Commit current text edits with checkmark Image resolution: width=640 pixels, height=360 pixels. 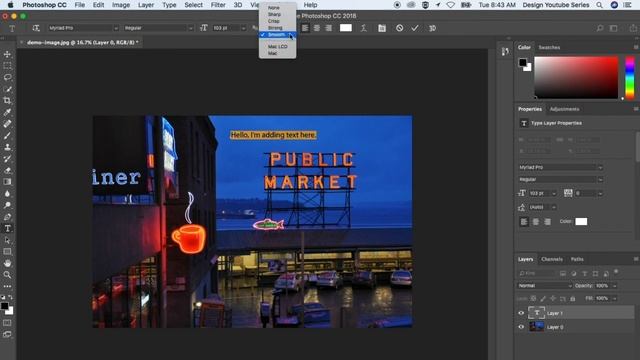click(x=415, y=28)
